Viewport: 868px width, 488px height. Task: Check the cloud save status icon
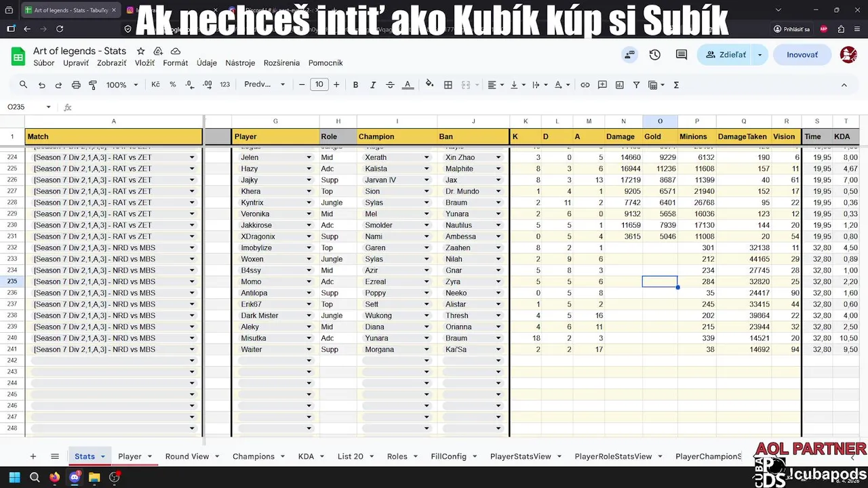pyautogui.click(x=176, y=52)
